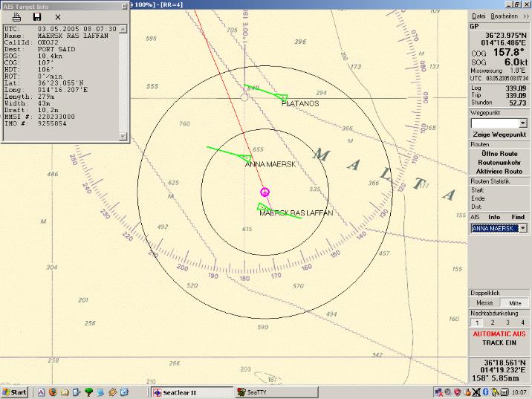Save AIS target info with floppy disk icon

[37, 17]
